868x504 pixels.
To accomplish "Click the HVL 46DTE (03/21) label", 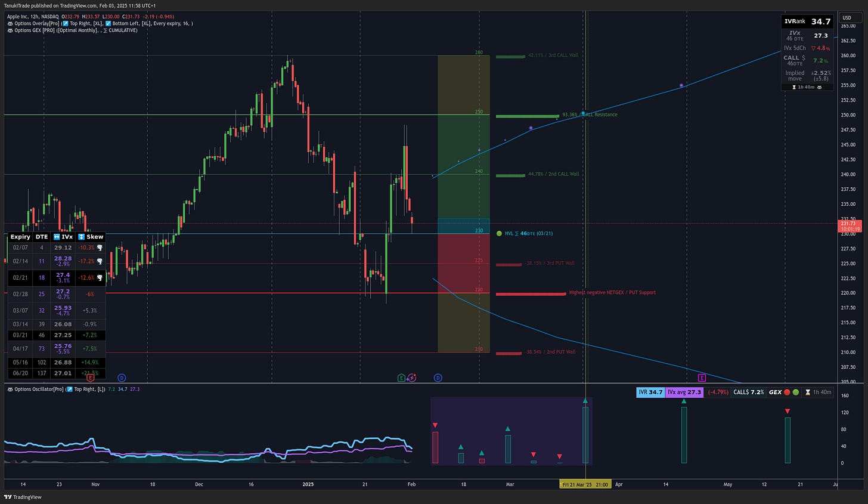I will tap(529, 233).
